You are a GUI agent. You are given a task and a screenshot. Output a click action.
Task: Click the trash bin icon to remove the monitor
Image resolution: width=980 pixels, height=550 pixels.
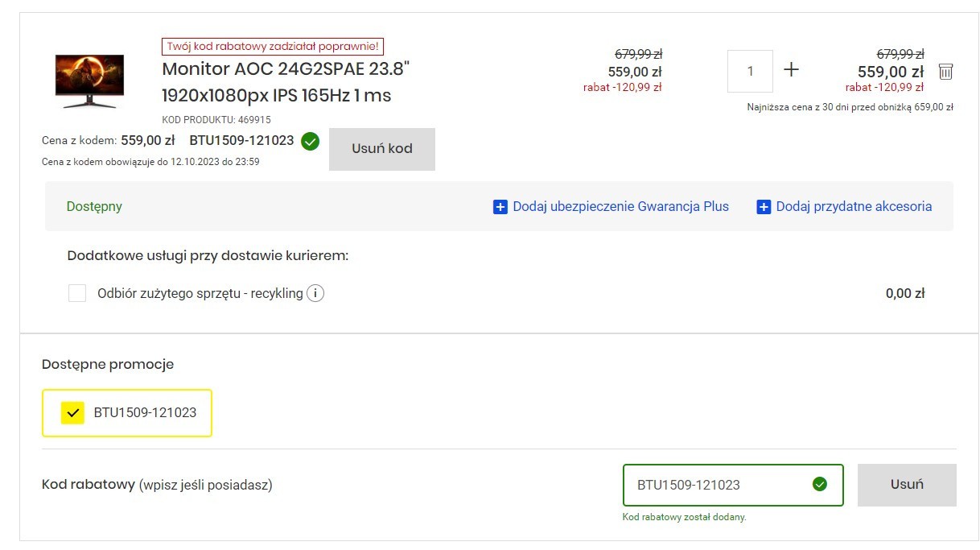[945, 72]
